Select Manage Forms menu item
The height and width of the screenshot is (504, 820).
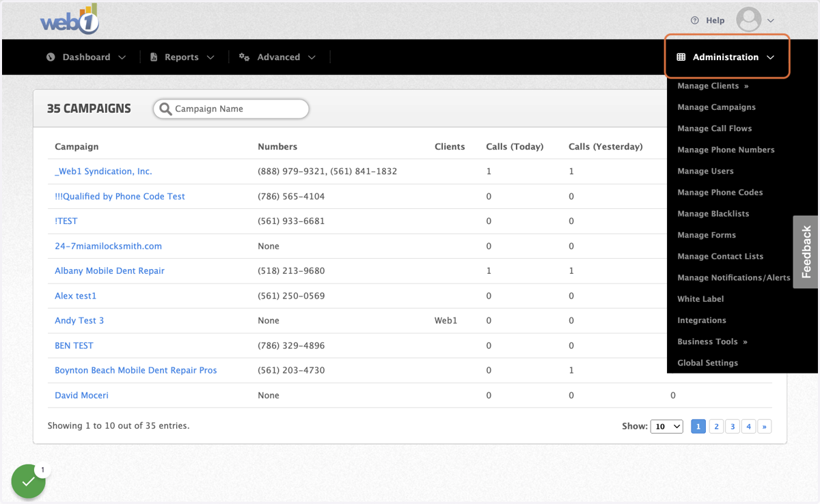click(707, 235)
